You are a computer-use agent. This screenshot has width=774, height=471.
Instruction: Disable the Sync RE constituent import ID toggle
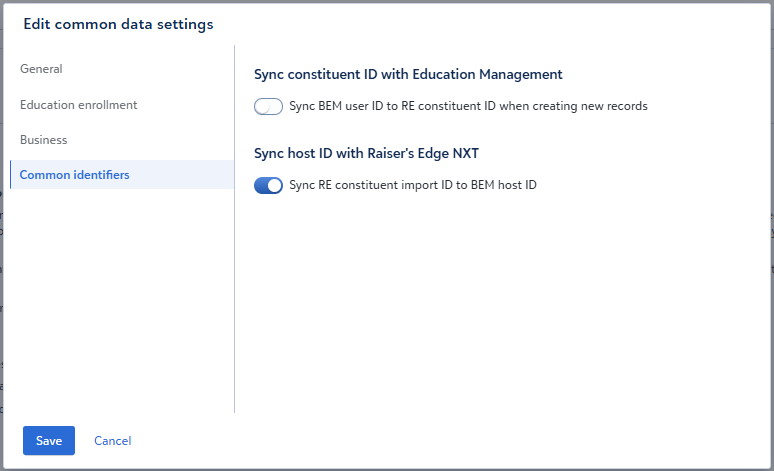268,185
